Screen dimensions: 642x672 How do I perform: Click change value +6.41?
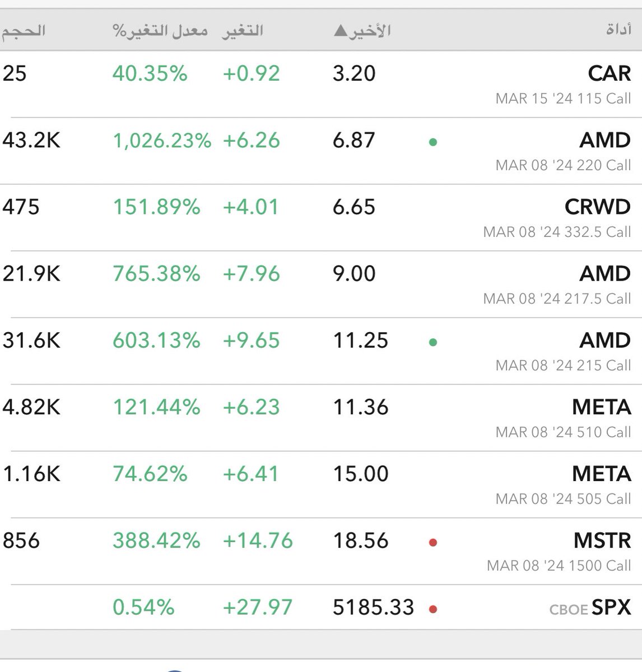250,473
